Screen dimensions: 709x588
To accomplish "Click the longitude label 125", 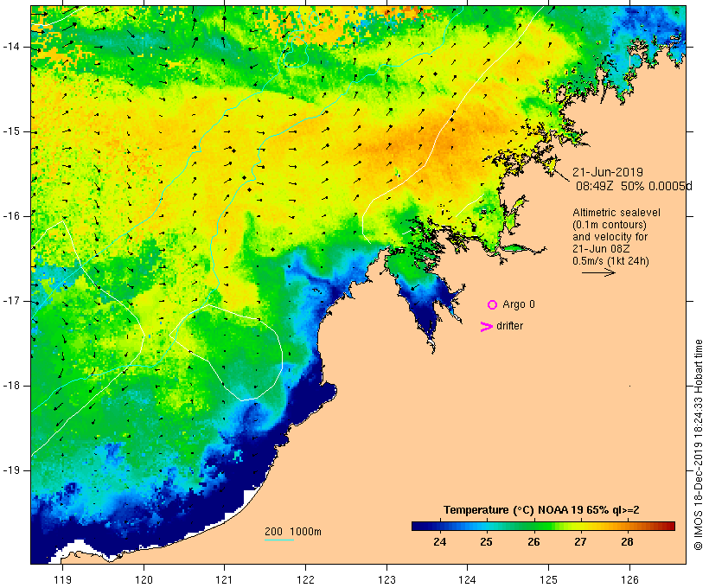I will pyautogui.click(x=549, y=579).
